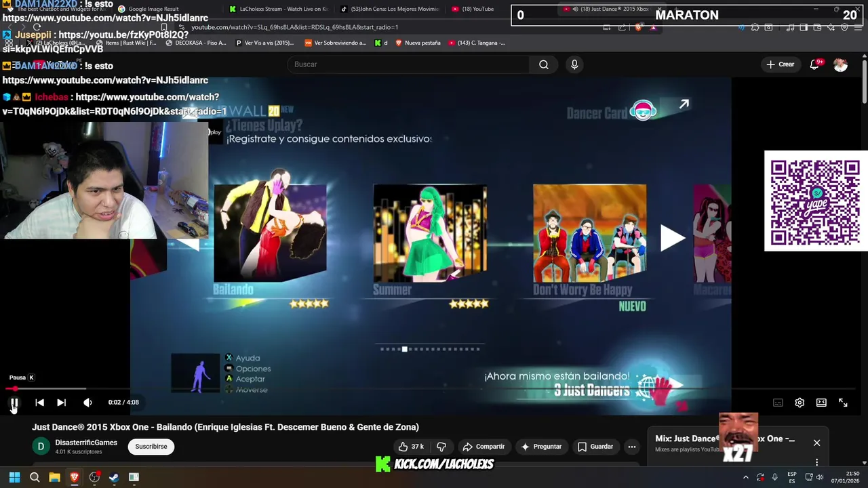Click the Brave browser taskbar icon

[75, 477]
